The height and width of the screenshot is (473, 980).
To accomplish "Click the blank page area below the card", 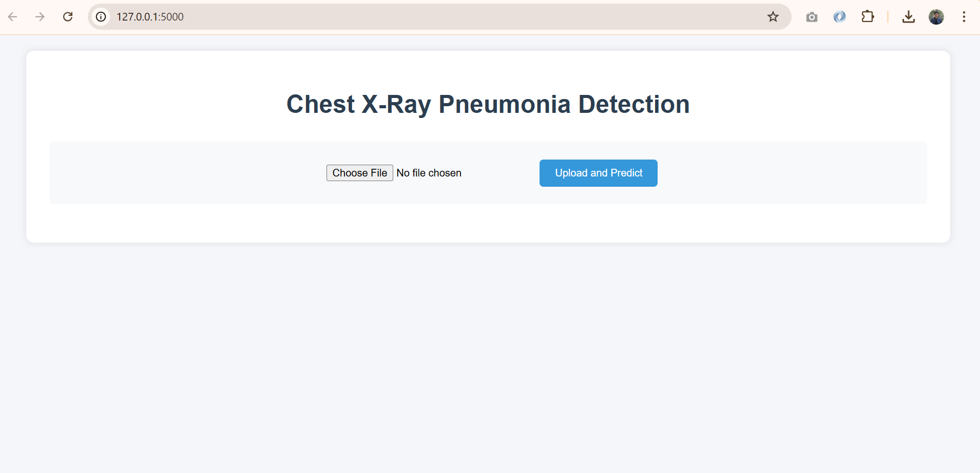I will pyautogui.click(x=488, y=359).
